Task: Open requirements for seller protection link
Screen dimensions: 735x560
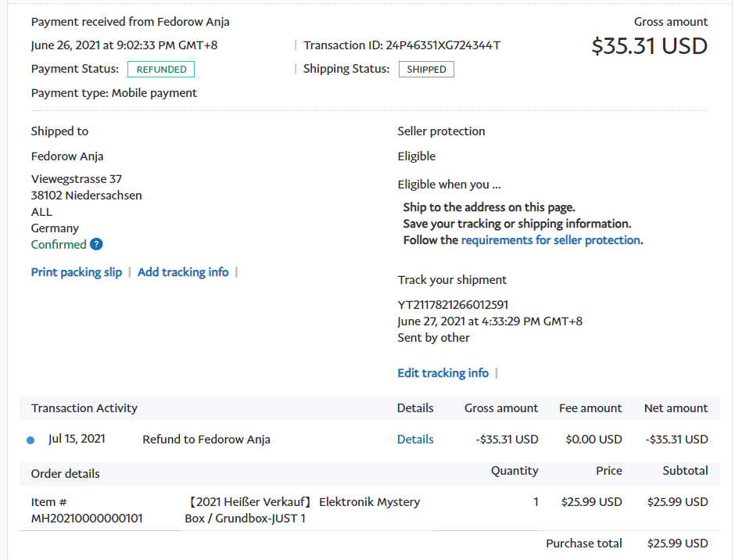Action: [550, 240]
